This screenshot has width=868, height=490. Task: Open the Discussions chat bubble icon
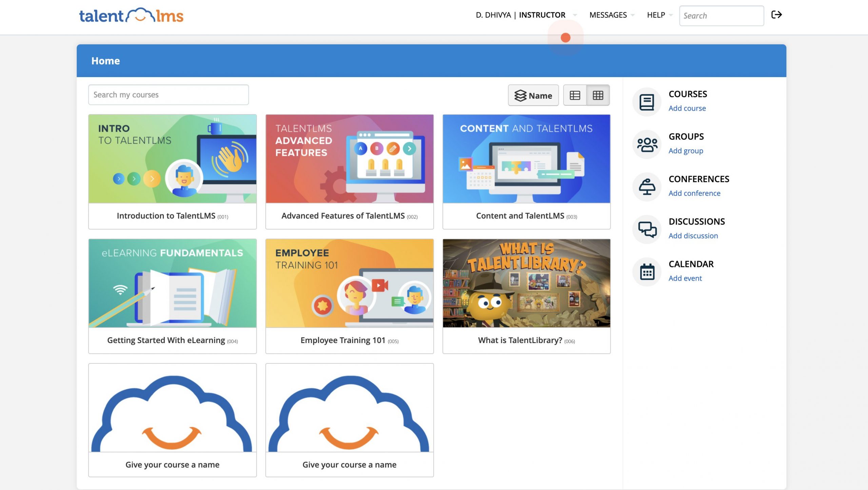(646, 229)
